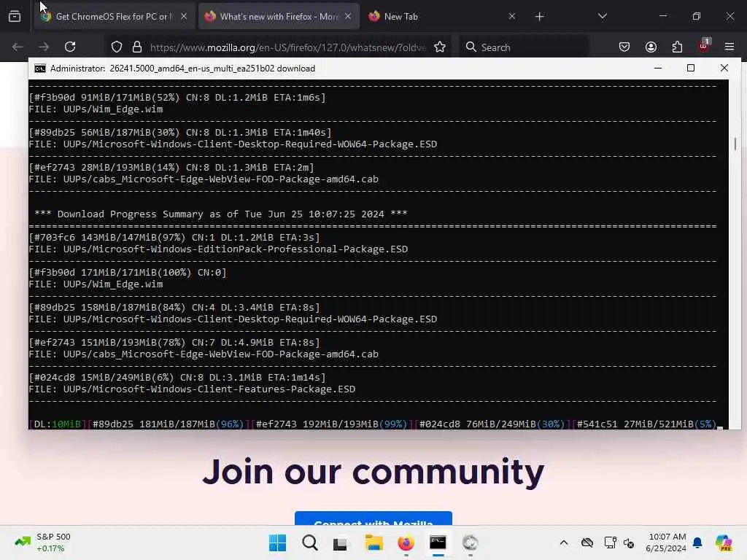Switch to Get ChromeOS Flex tab
747x560 pixels.
tap(115, 17)
